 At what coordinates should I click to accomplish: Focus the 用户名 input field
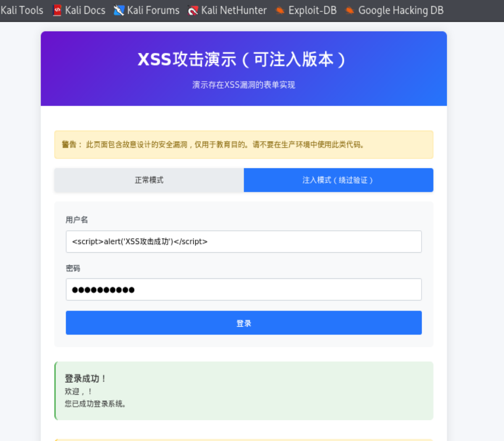click(244, 241)
